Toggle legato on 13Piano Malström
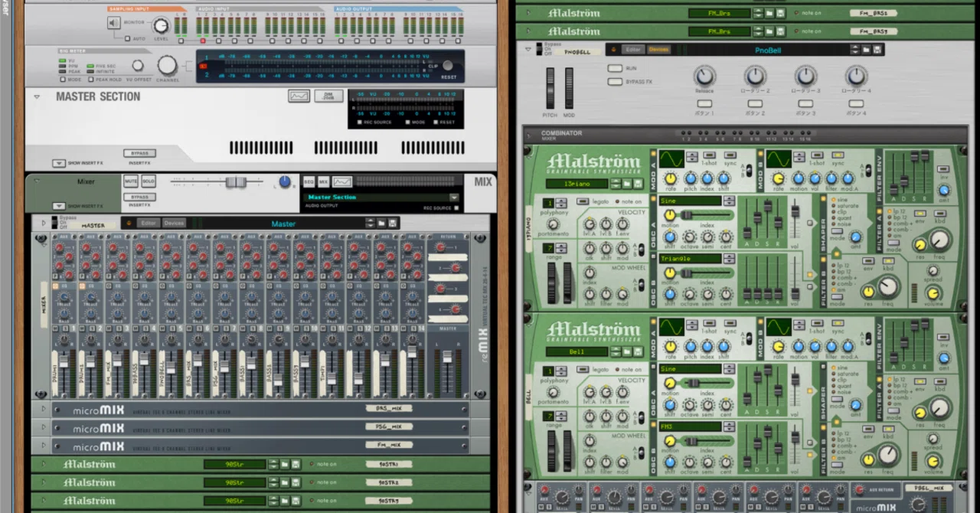Image resolution: width=980 pixels, height=513 pixels. pos(582,201)
